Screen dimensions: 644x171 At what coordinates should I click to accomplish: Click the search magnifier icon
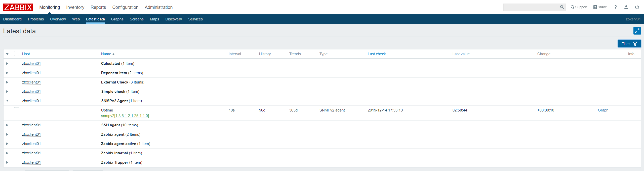pyautogui.click(x=562, y=7)
